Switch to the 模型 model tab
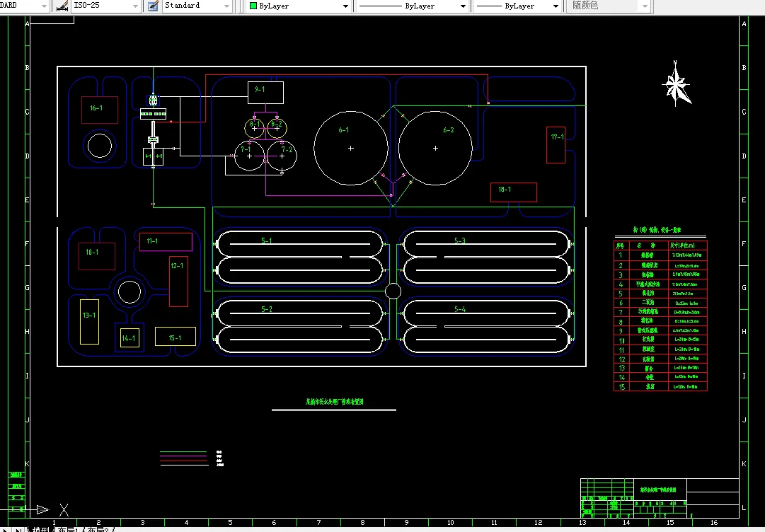 coord(40,530)
